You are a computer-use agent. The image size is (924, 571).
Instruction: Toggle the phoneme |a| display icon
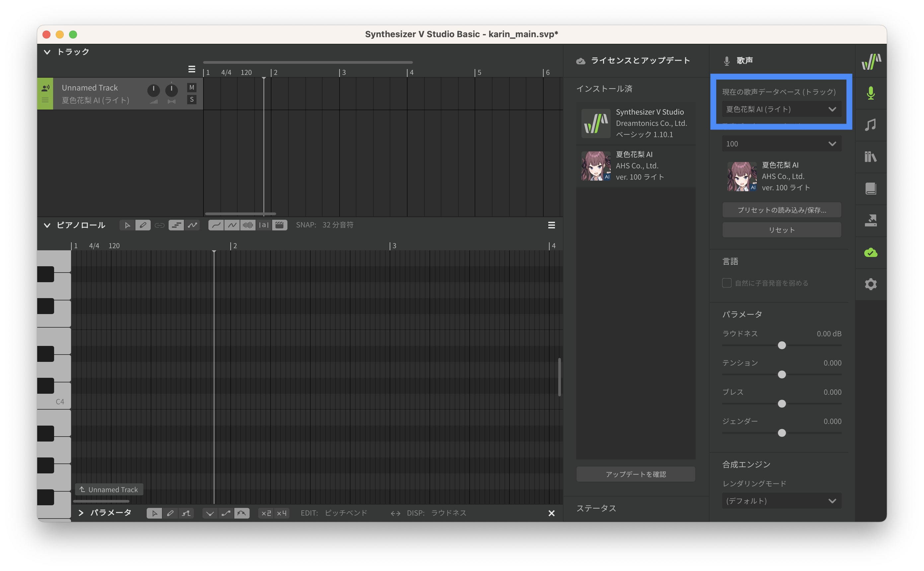tap(264, 225)
